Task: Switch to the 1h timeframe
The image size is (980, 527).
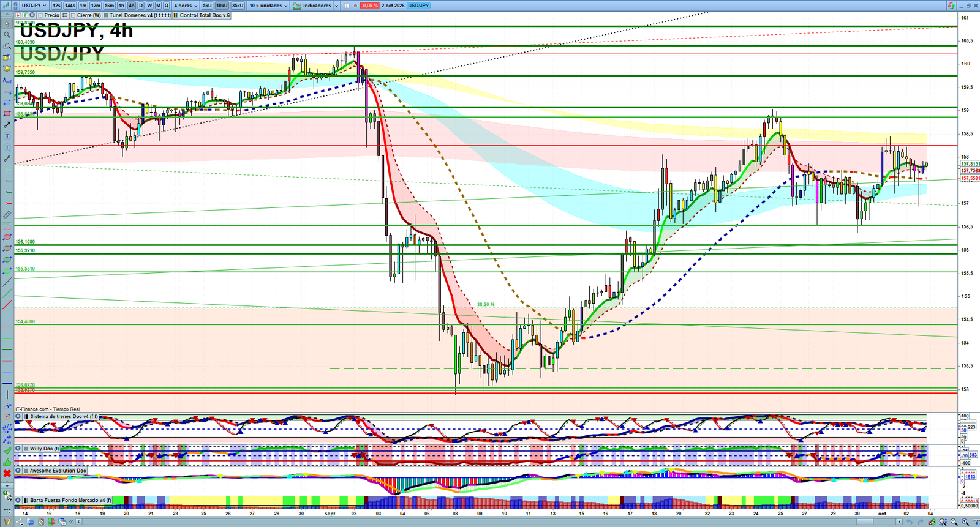Action: (x=121, y=6)
